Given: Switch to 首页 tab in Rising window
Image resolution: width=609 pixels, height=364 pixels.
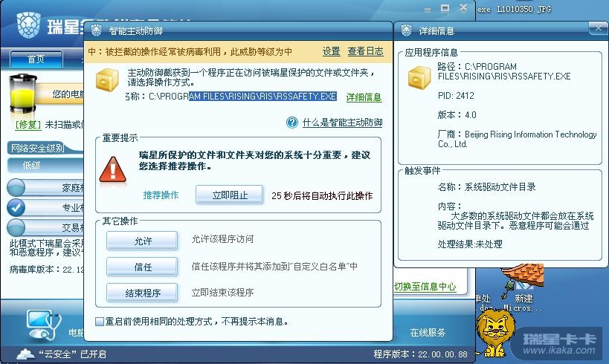Looking at the screenshot, I should coord(36,59).
